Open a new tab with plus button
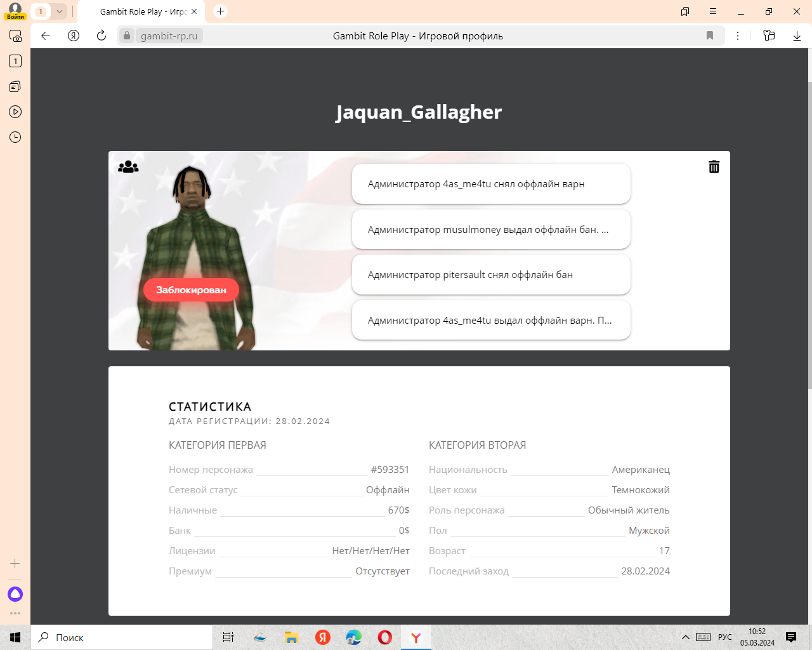Viewport: 812px width, 650px height. click(220, 11)
